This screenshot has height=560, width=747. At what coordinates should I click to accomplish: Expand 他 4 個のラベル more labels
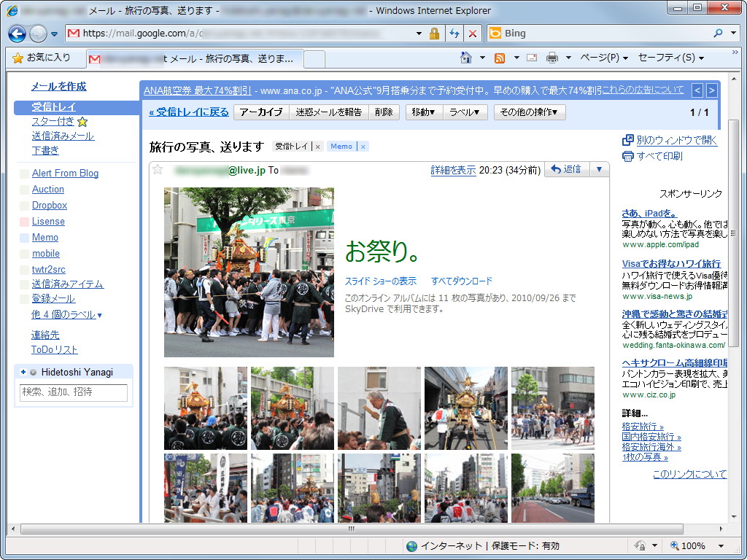coord(66,315)
